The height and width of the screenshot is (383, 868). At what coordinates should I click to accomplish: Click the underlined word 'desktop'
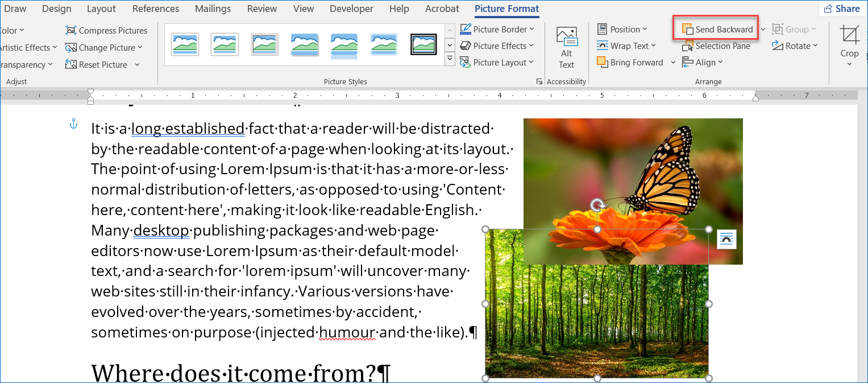[161, 230]
